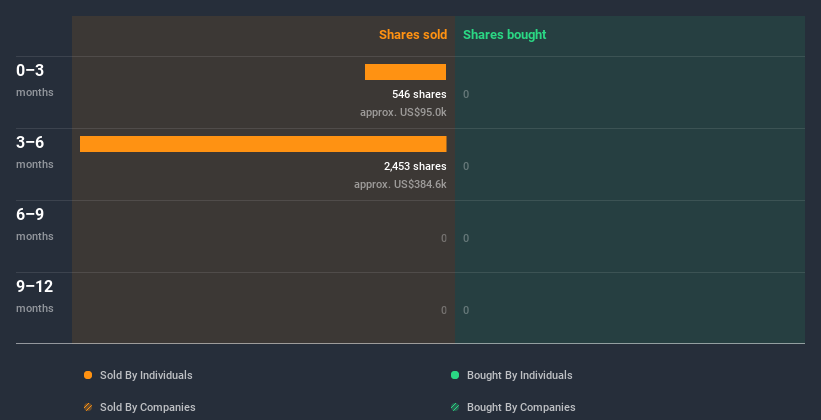Select the Shares sold column header
821x420 pixels.
click(413, 35)
